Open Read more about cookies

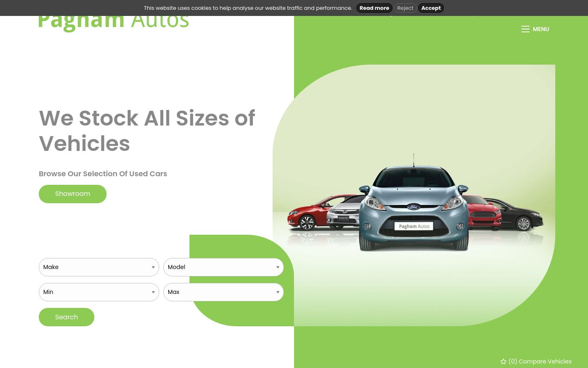374,8
